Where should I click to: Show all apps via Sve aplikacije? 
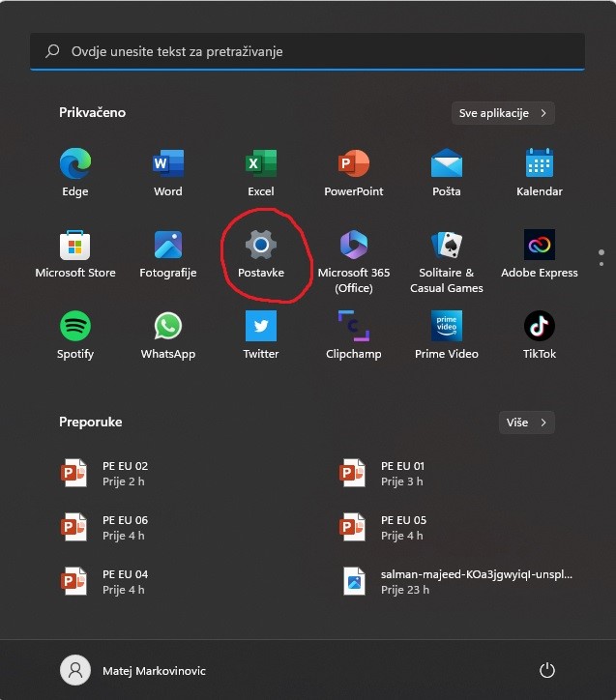pos(503,113)
